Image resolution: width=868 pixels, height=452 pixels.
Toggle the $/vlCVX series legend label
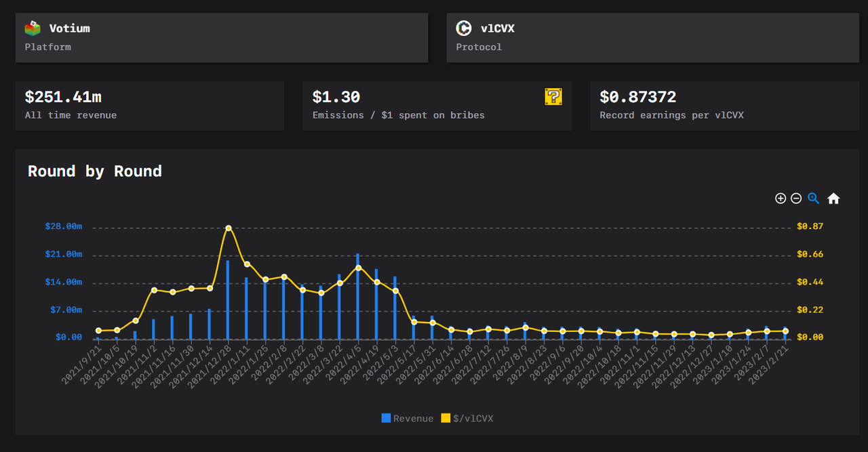473,419
